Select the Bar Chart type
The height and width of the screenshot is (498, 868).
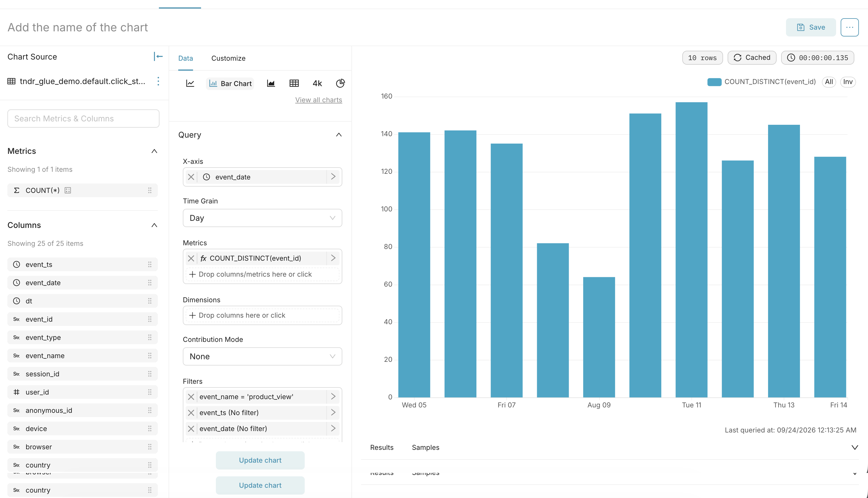[x=230, y=83]
